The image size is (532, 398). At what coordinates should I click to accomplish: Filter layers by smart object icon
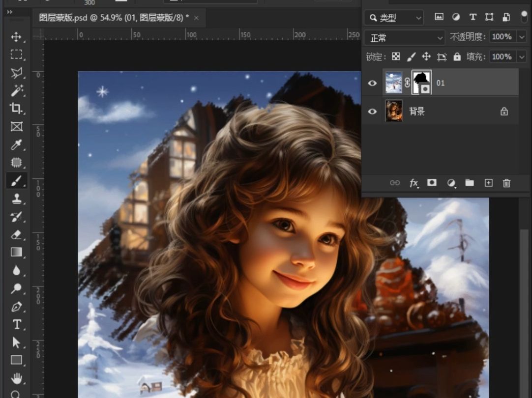[506, 17]
